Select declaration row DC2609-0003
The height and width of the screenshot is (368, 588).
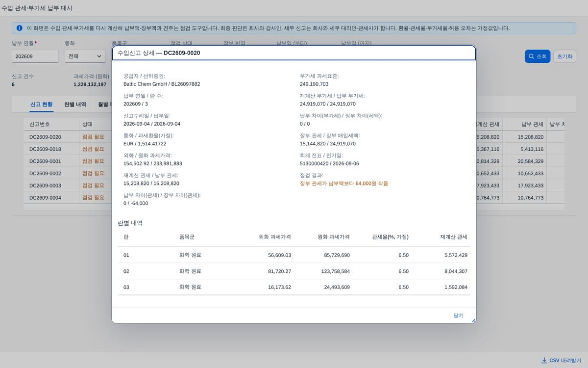point(294,185)
